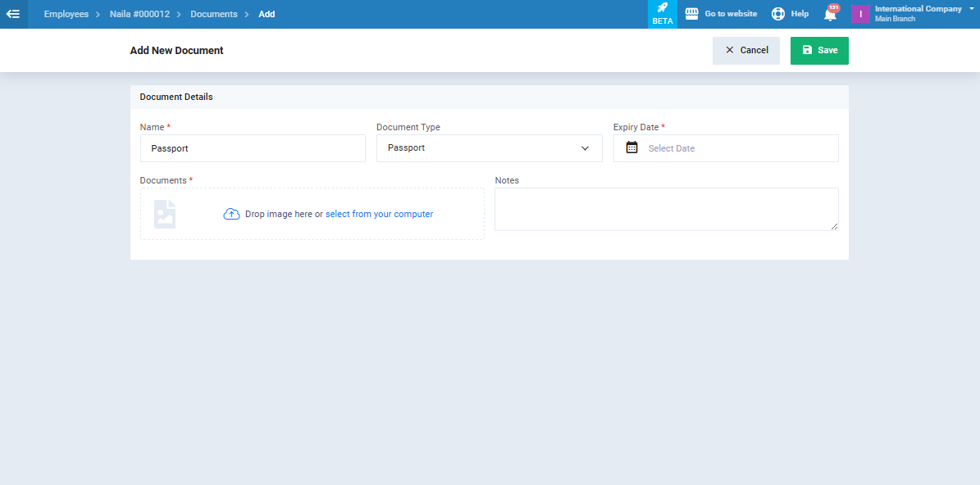980x485 pixels.
Task: Click inside the Notes text area
Action: (666, 209)
